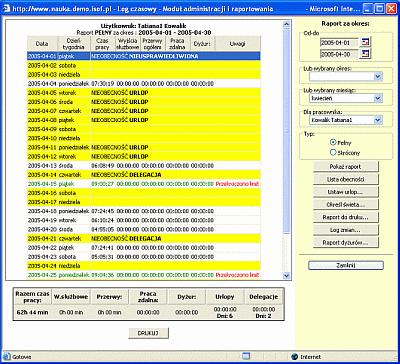Click work time 09:00:27
The image size is (400, 364).
(103, 184)
